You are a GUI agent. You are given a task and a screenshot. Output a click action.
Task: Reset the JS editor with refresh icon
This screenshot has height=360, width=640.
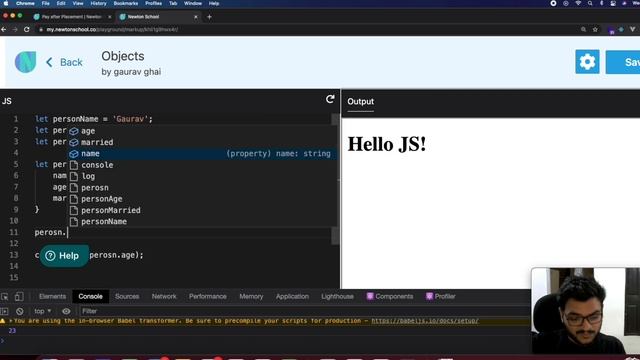tap(330, 99)
